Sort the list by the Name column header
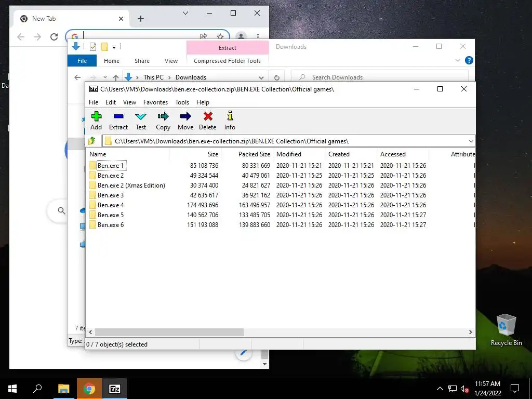The image size is (532, 399). pyautogui.click(x=127, y=154)
